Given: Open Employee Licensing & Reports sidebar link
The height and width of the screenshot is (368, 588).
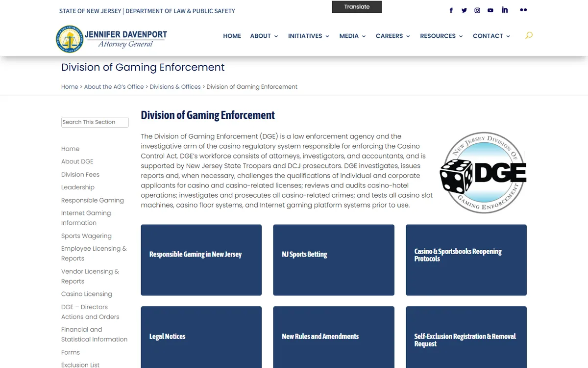Looking at the screenshot, I should click(x=94, y=253).
